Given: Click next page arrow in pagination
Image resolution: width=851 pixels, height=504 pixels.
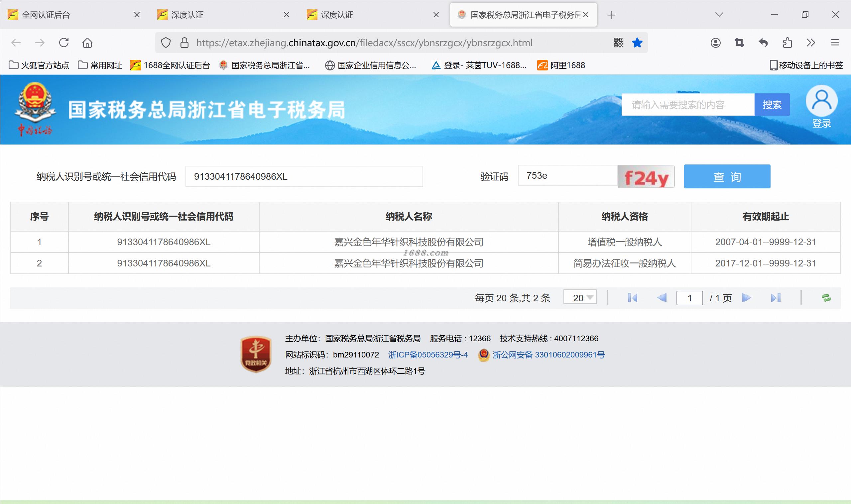Looking at the screenshot, I should point(746,298).
